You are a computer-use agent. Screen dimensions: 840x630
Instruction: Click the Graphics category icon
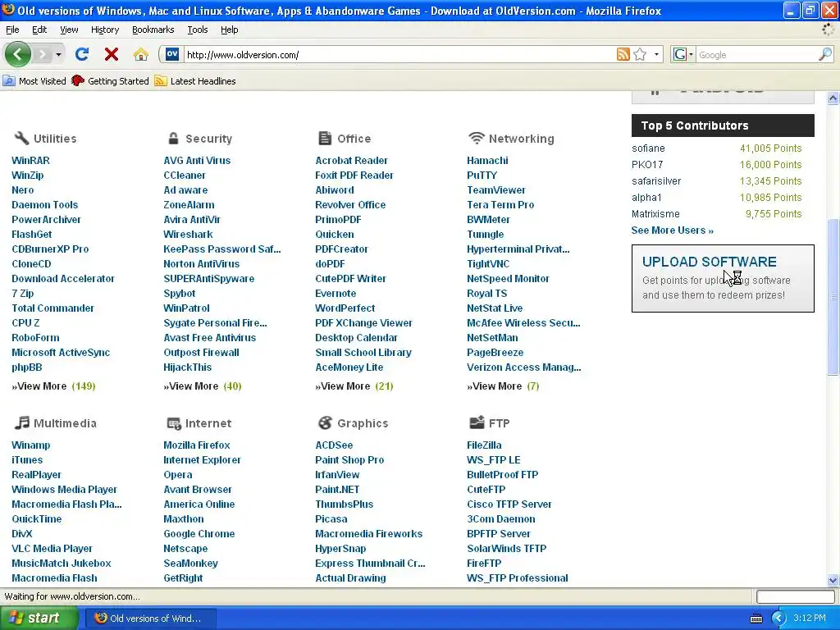pos(325,422)
